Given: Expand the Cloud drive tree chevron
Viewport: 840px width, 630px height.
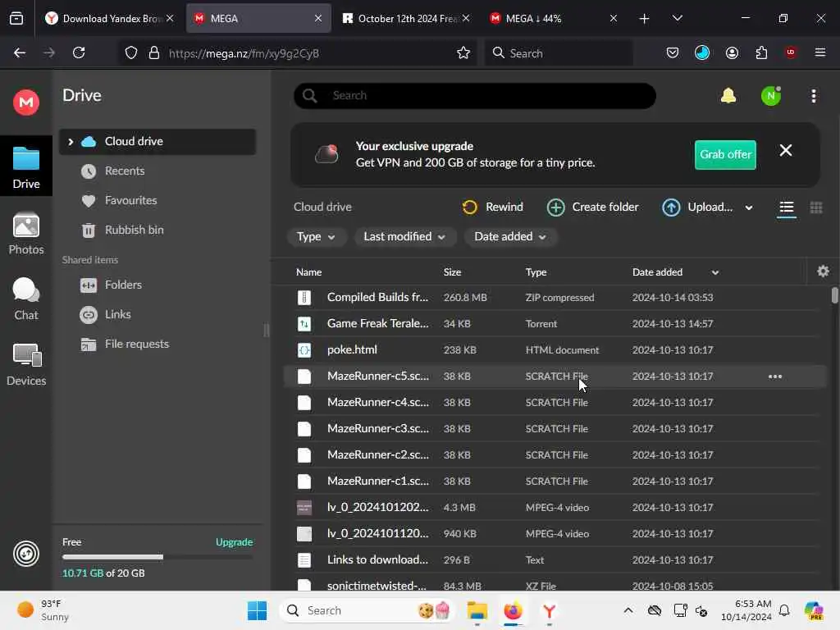Looking at the screenshot, I should tap(71, 141).
